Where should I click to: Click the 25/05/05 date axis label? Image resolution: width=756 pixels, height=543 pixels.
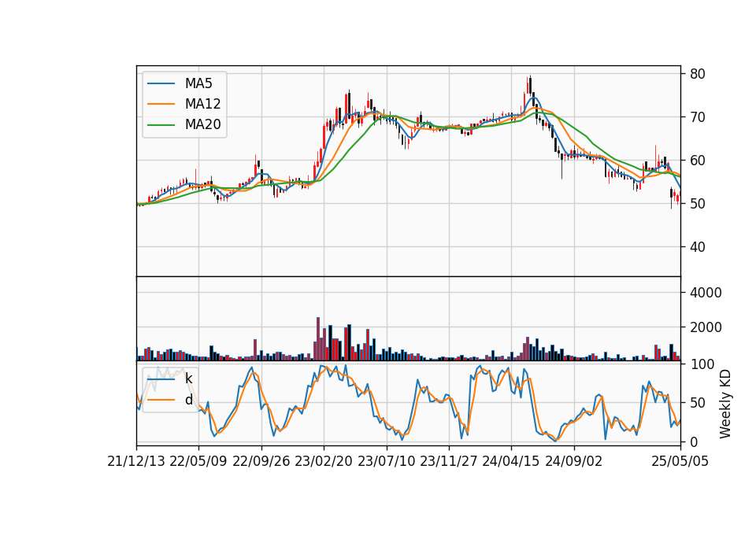(x=680, y=461)
